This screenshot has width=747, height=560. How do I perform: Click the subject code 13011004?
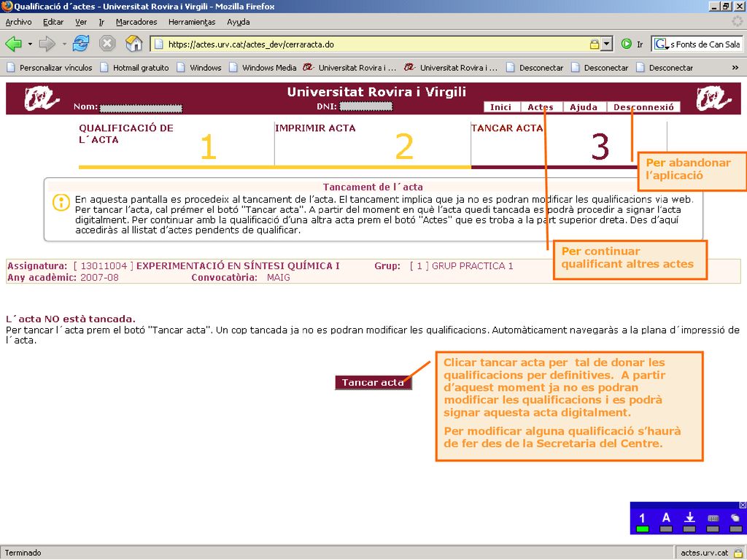pos(104,265)
